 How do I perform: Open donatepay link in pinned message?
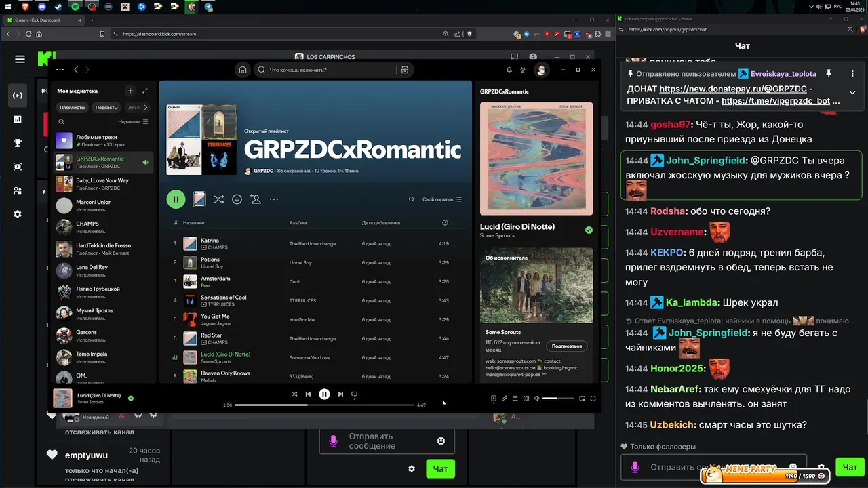(x=732, y=89)
